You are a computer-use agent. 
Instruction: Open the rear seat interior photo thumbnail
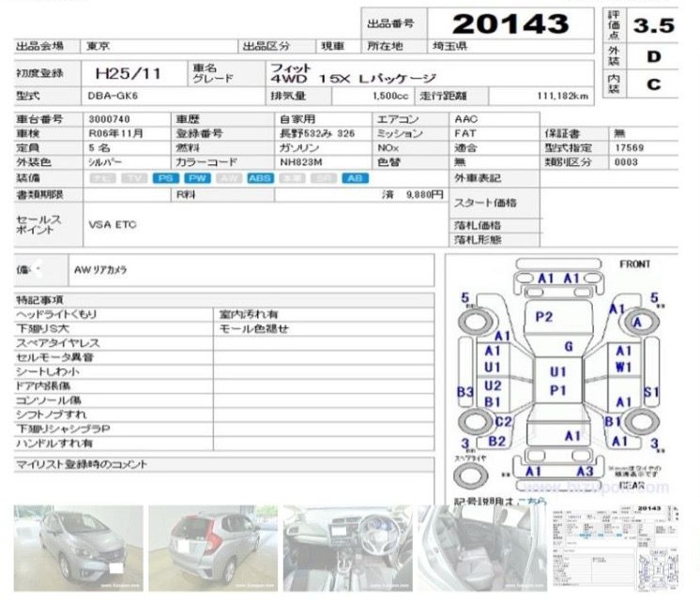tap(482, 548)
